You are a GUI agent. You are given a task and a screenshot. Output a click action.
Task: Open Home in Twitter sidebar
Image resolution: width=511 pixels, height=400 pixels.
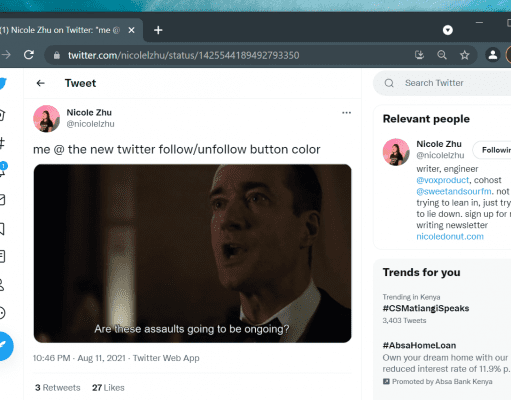point(2,115)
